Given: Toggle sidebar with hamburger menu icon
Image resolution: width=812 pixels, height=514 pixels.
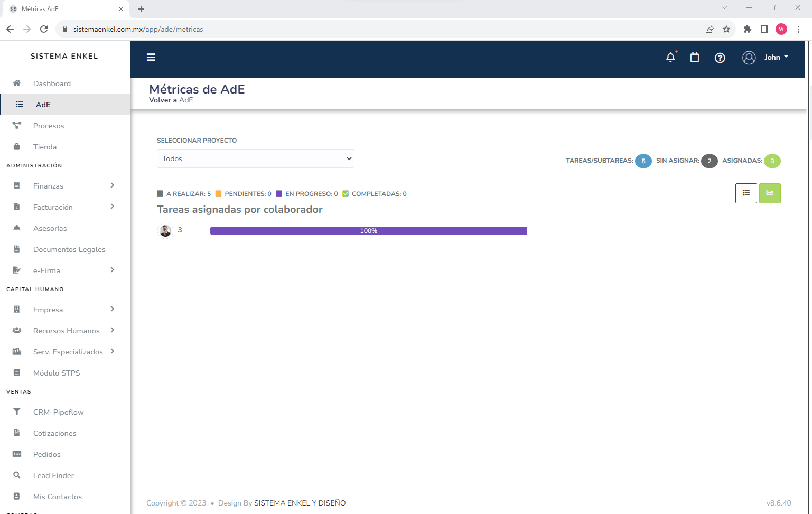Looking at the screenshot, I should coord(151,58).
